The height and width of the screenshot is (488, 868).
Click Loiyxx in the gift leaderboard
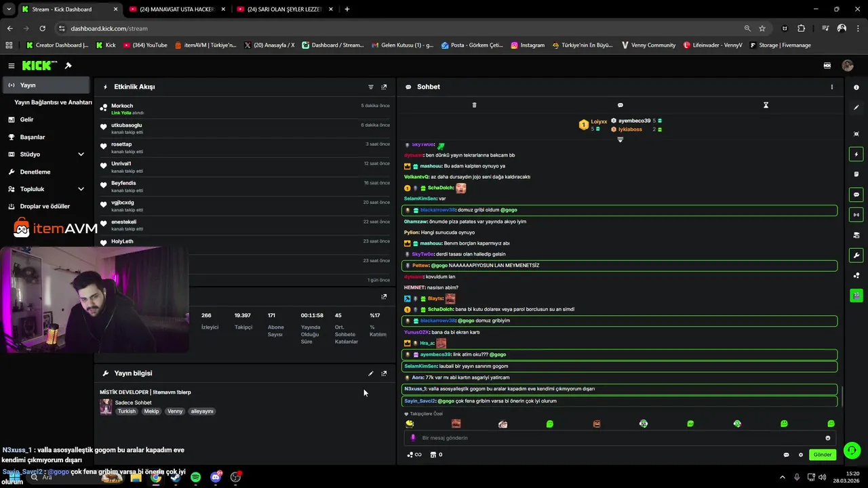pos(599,121)
